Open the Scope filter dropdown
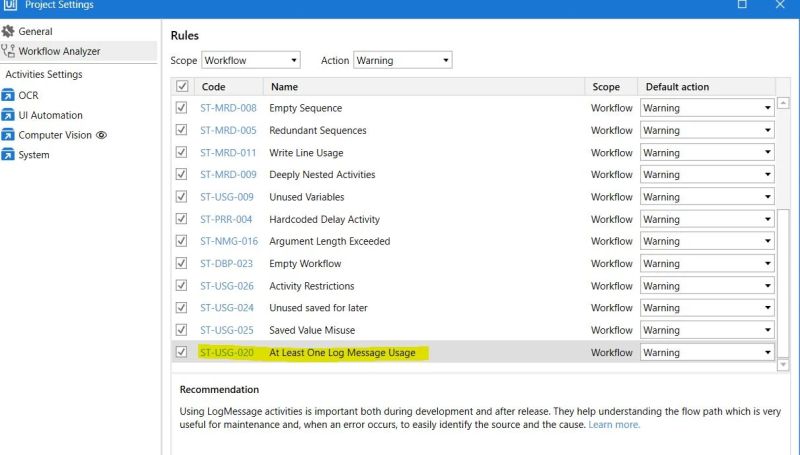Image resolution: width=800 pixels, height=455 pixels. pos(251,60)
